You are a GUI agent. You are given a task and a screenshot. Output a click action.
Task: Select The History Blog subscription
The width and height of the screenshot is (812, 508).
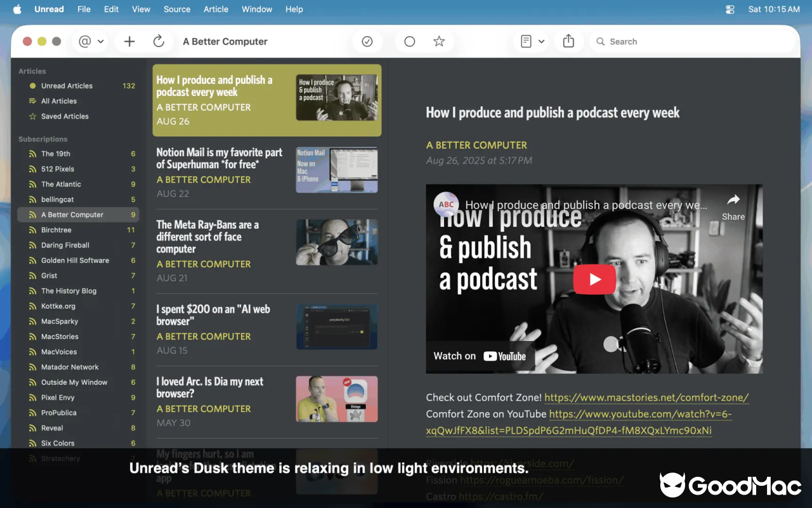pos(78,291)
